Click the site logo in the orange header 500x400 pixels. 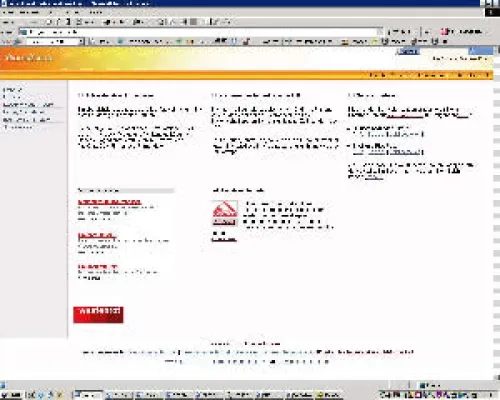click(29, 58)
